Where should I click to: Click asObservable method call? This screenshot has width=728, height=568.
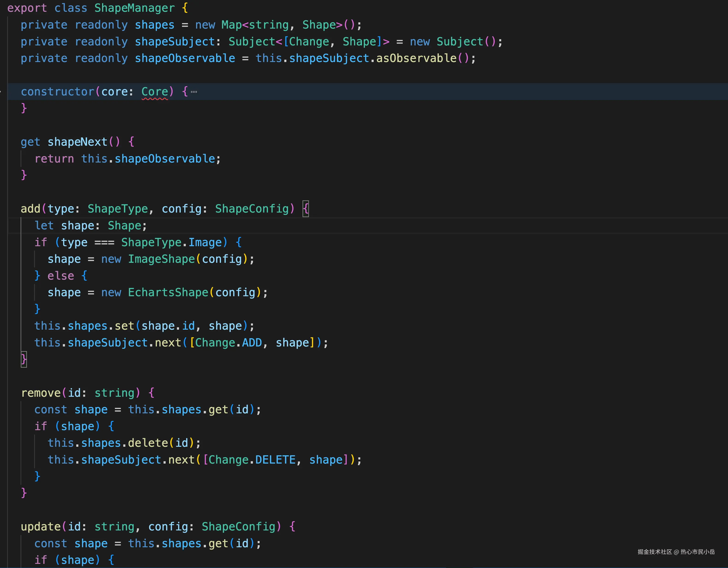[x=416, y=58]
